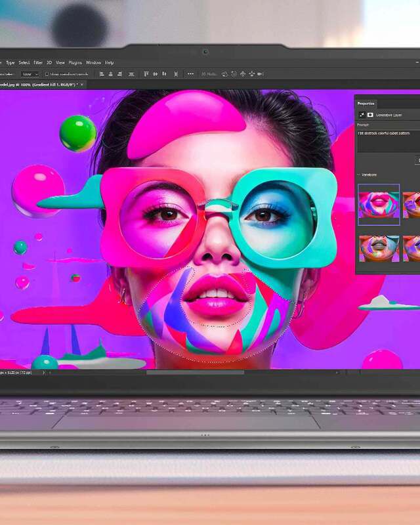Open the 3D menu
The width and height of the screenshot is (420, 525).
click(49, 62)
